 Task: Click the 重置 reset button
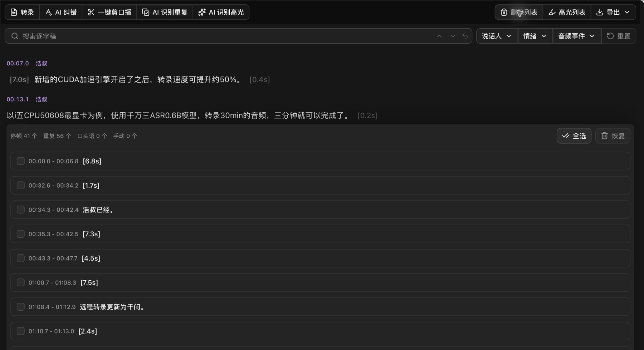pos(619,36)
